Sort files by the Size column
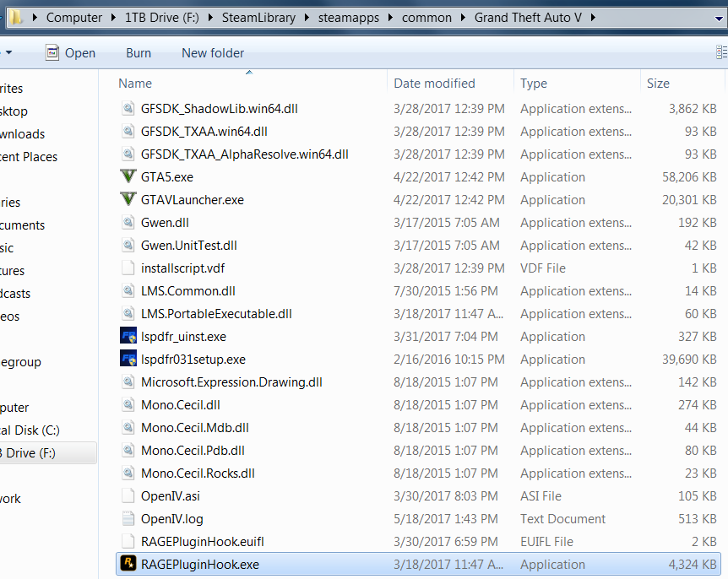 pyautogui.click(x=658, y=84)
